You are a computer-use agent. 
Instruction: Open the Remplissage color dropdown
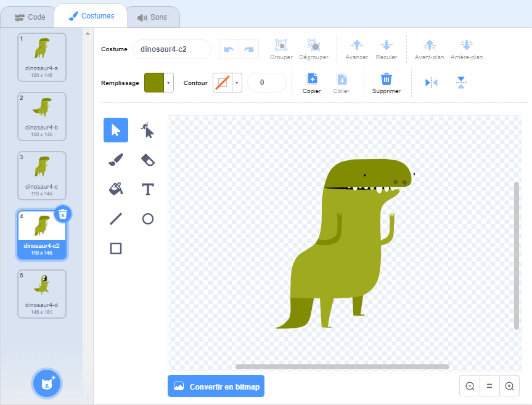pyautogui.click(x=168, y=83)
